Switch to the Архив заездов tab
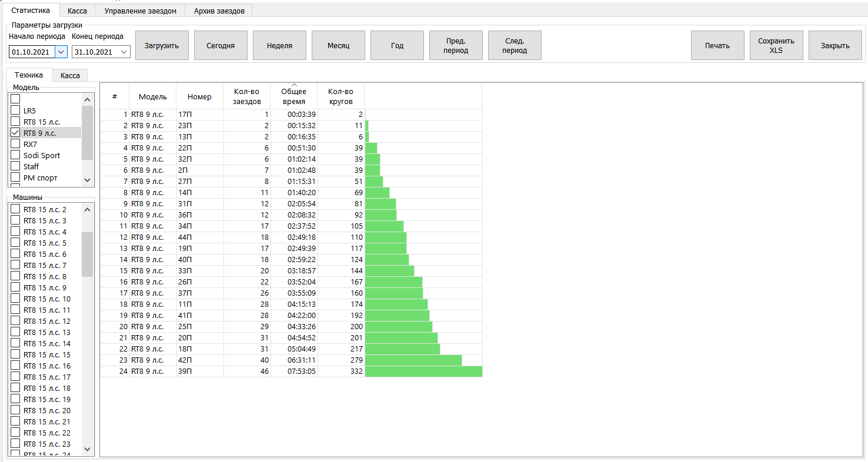 pos(219,11)
